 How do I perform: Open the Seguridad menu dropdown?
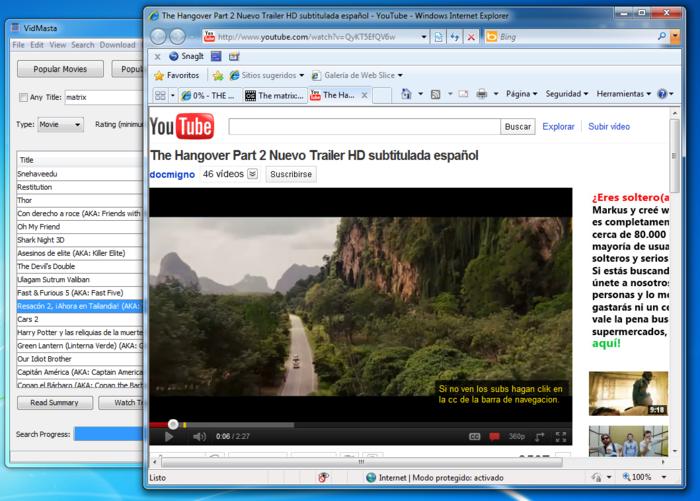pos(567,94)
